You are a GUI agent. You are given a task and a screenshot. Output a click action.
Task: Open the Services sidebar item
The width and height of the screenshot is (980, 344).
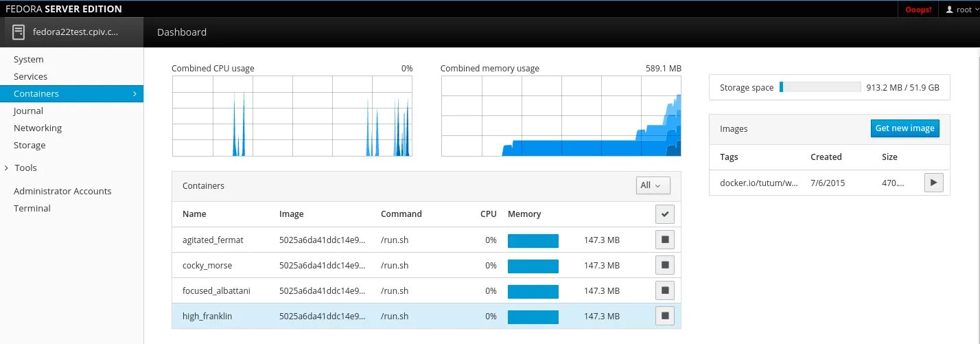click(30, 76)
